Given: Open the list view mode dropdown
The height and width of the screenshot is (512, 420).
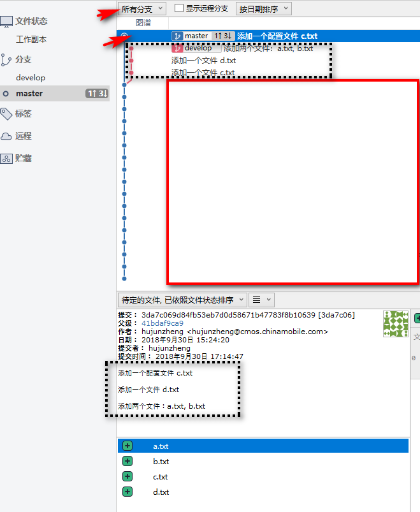Looking at the screenshot, I should [x=262, y=300].
